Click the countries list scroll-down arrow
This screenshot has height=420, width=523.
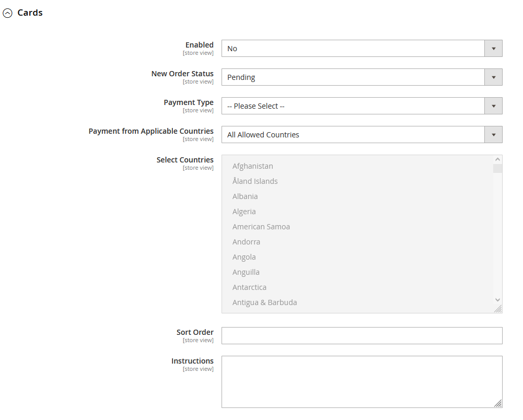497,300
